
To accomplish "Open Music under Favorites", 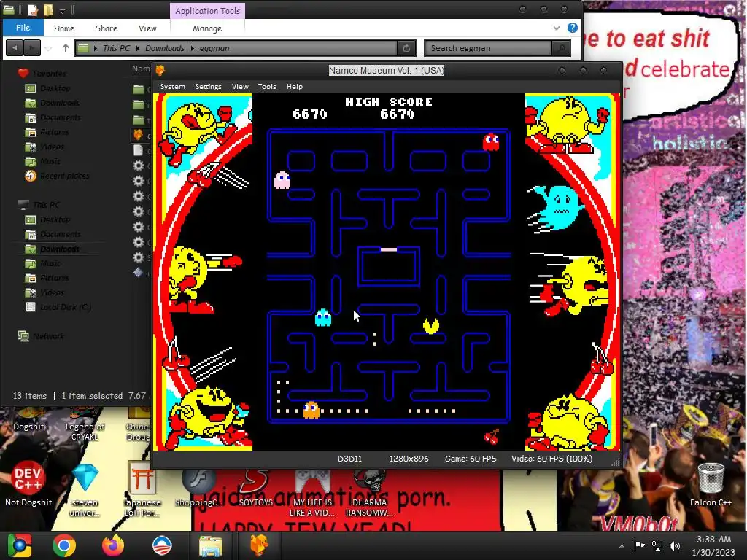I will coord(50,161).
